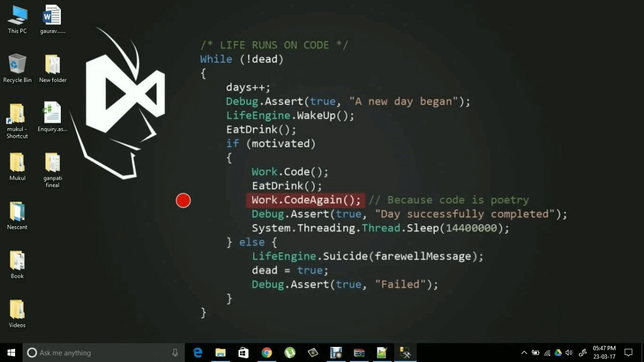The width and height of the screenshot is (644, 362).
Task: Open the Notepad++ taskbar icon
Action: [382, 352]
